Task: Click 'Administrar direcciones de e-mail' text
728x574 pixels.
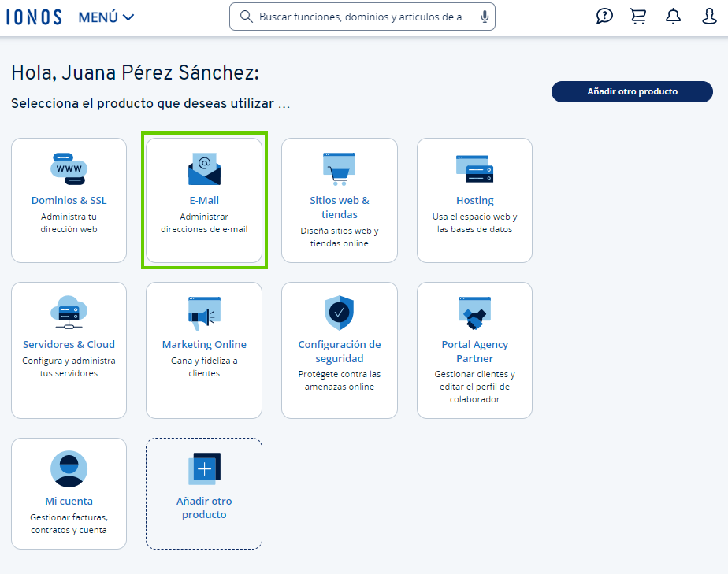Action: click(x=204, y=223)
